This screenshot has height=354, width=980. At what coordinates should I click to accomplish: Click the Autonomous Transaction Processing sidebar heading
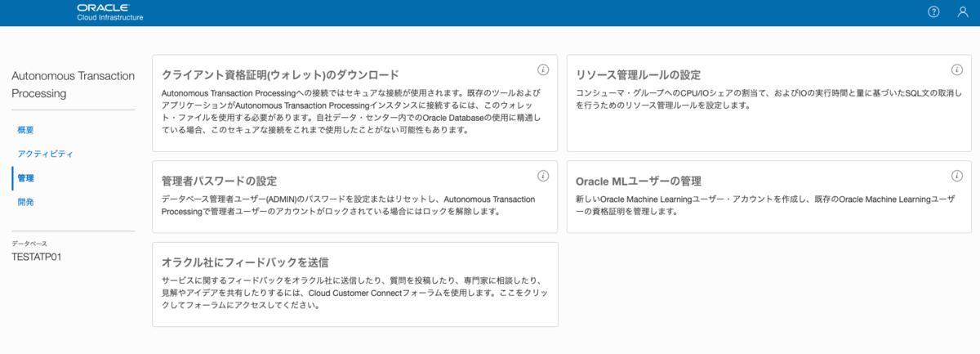(73, 84)
